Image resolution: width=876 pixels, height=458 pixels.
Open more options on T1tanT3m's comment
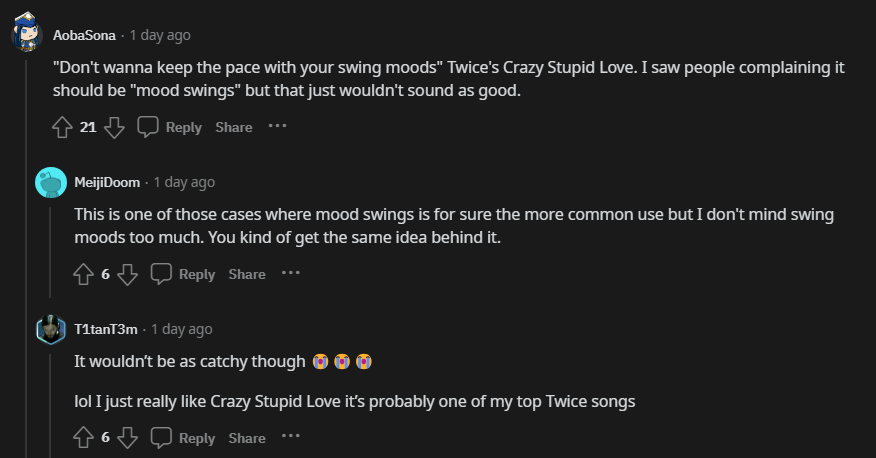(x=291, y=437)
